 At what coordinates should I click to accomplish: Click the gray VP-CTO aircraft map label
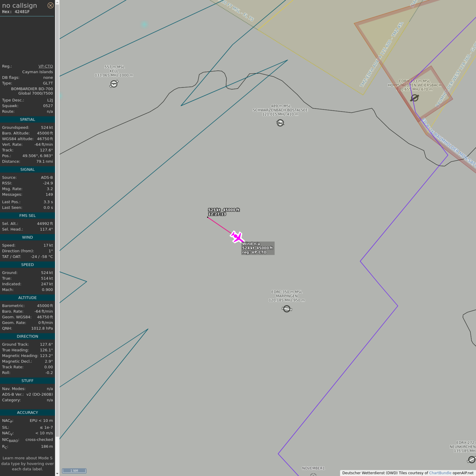coord(258,248)
